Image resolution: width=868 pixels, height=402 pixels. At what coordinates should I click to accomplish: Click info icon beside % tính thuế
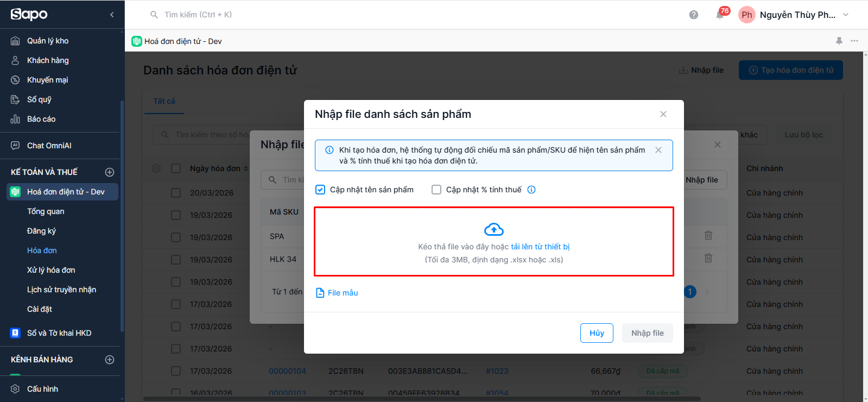pos(531,190)
